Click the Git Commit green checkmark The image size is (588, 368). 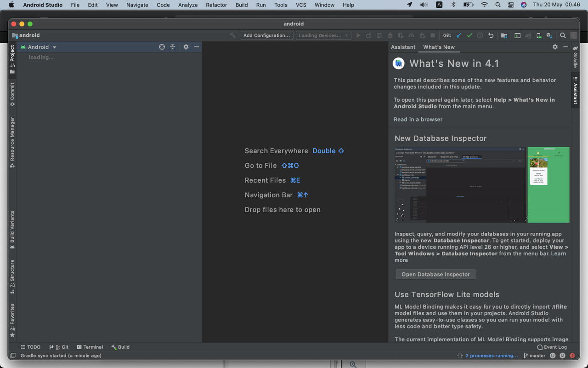[x=469, y=35]
